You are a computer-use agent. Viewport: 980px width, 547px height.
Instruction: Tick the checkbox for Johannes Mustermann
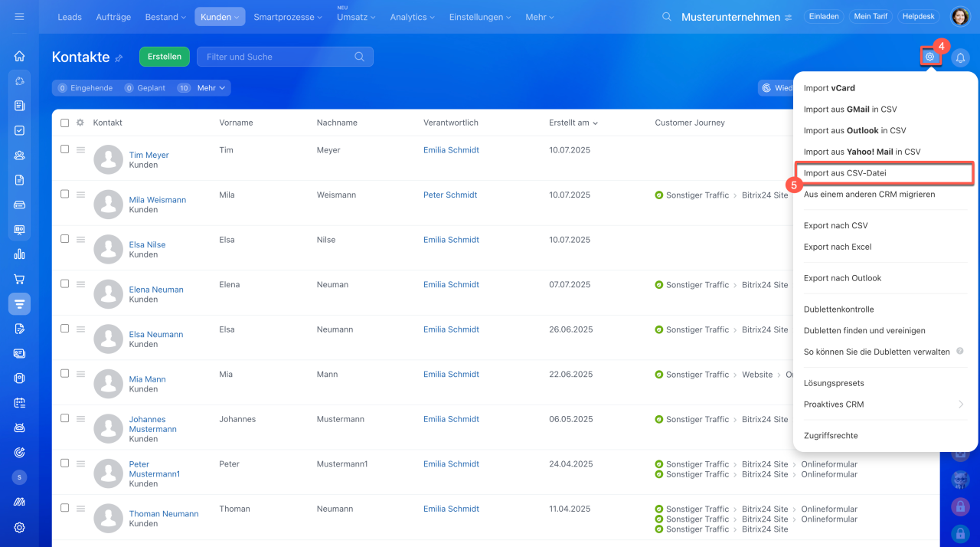[64, 418]
